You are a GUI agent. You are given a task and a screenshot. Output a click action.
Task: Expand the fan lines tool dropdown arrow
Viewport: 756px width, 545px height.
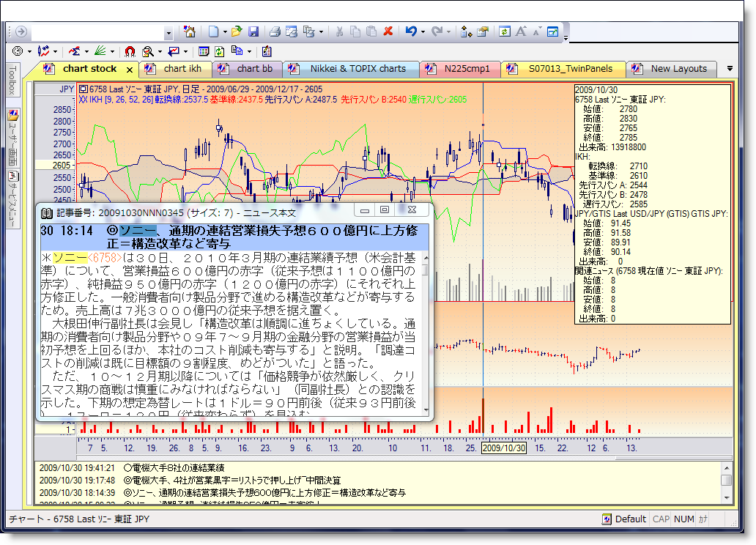click(x=112, y=51)
